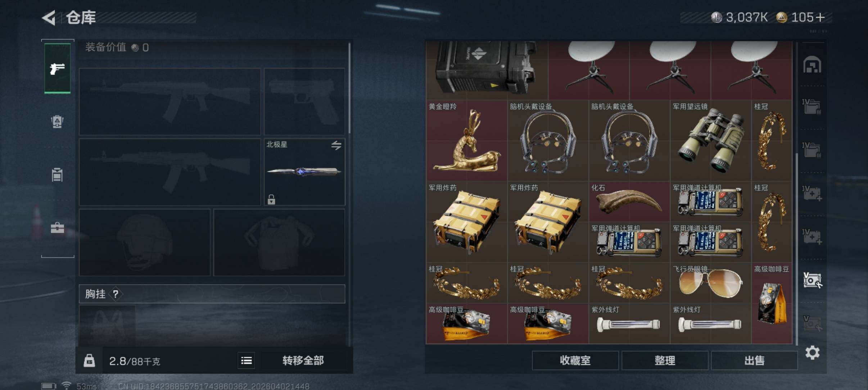This screenshot has width=868, height=390.
Task: Open the list view icon beside 转移全部
Action: click(247, 360)
